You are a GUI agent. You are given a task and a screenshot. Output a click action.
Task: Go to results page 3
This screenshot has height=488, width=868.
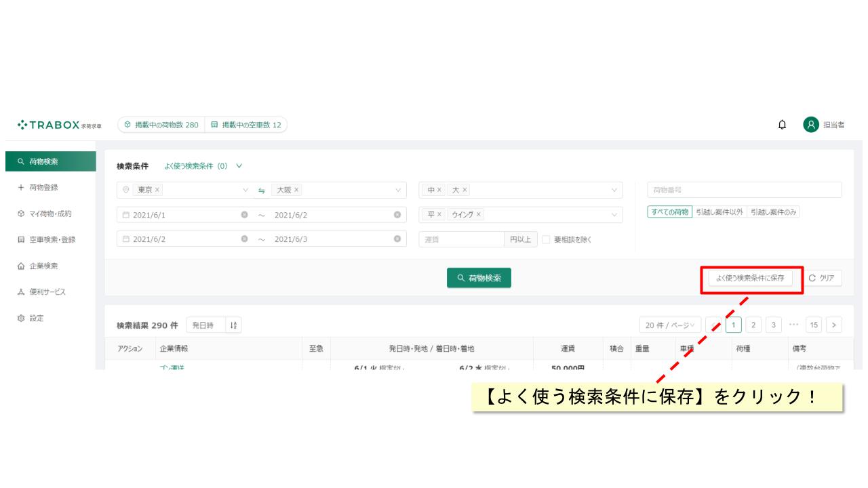(x=773, y=325)
